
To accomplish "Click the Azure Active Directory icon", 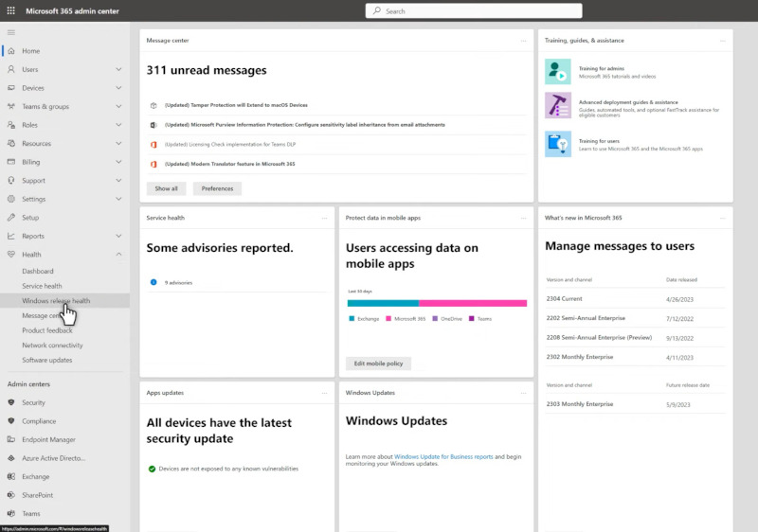I will 11,457.
